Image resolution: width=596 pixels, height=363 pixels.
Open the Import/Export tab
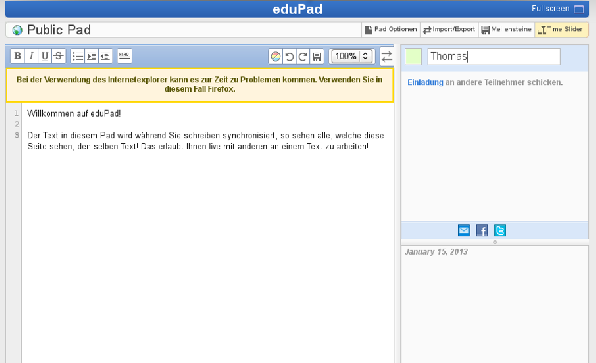coord(449,29)
